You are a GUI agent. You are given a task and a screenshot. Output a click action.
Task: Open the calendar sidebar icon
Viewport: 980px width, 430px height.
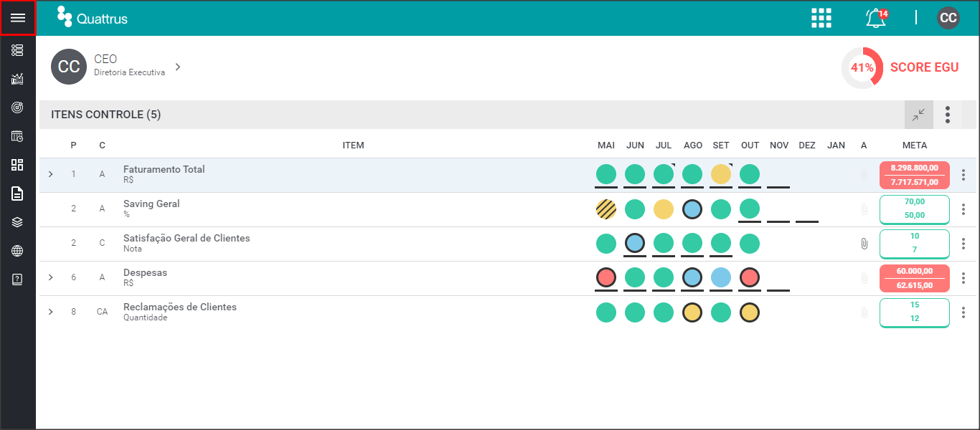click(x=18, y=136)
